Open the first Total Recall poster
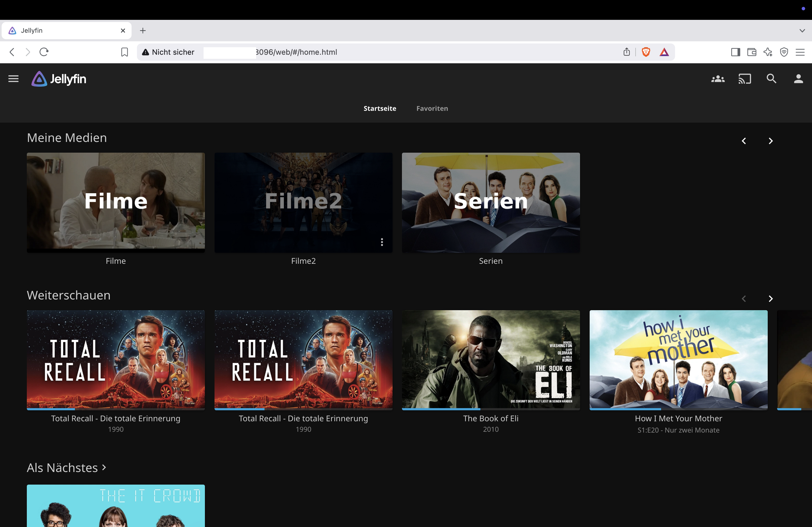The width and height of the screenshot is (812, 527). (x=116, y=360)
